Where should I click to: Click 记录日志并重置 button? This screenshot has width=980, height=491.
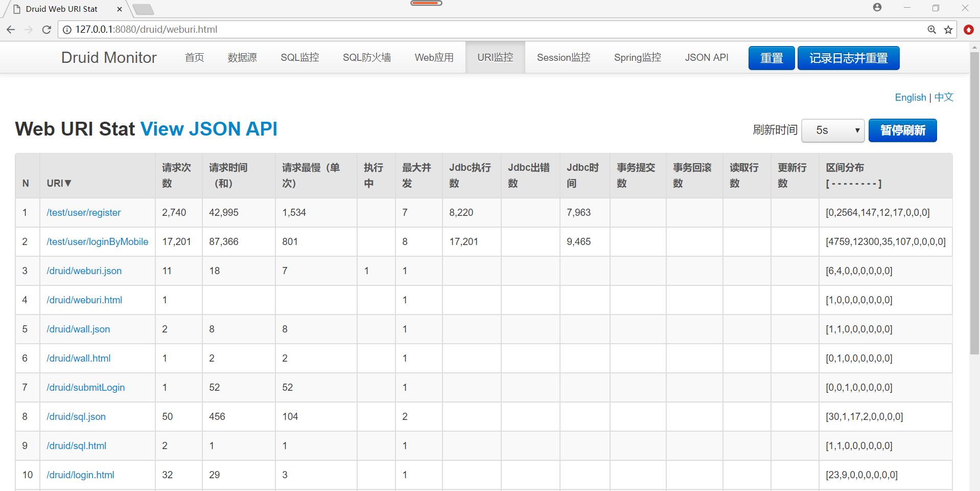849,58
